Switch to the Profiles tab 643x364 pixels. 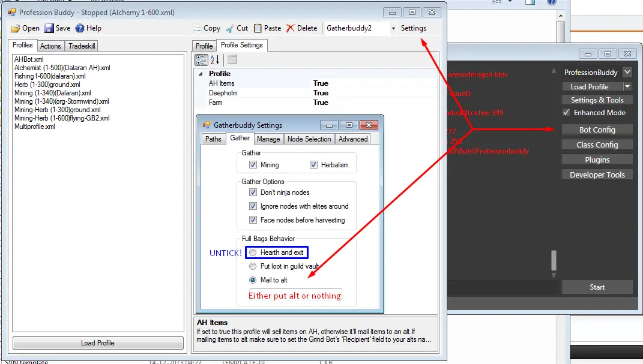[23, 45]
